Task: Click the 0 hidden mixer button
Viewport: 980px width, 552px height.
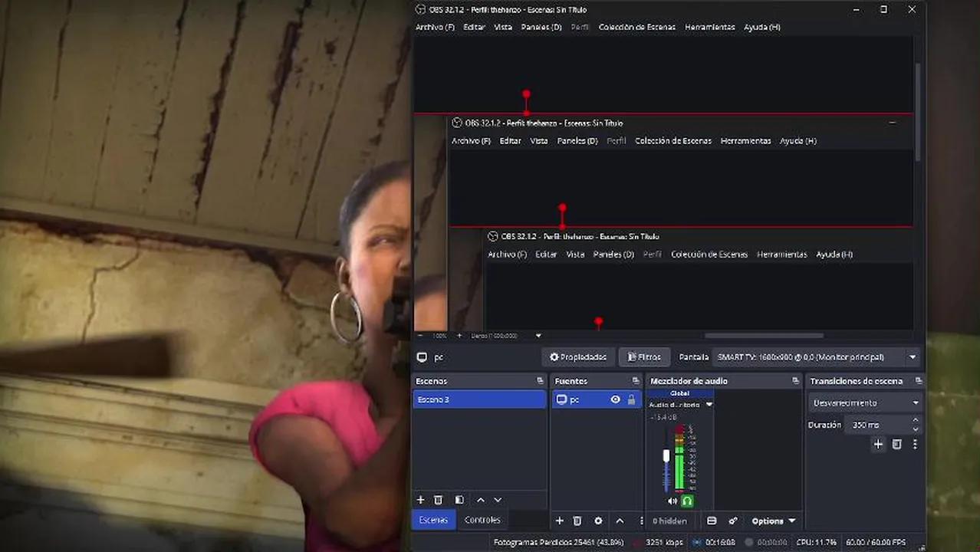Action: pyautogui.click(x=670, y=521)
